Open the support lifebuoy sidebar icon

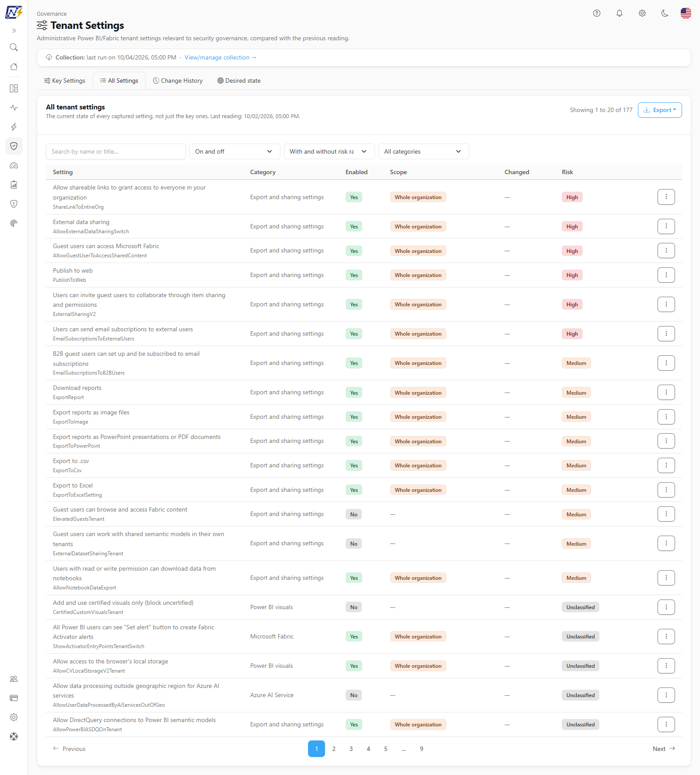coord(14,736)
